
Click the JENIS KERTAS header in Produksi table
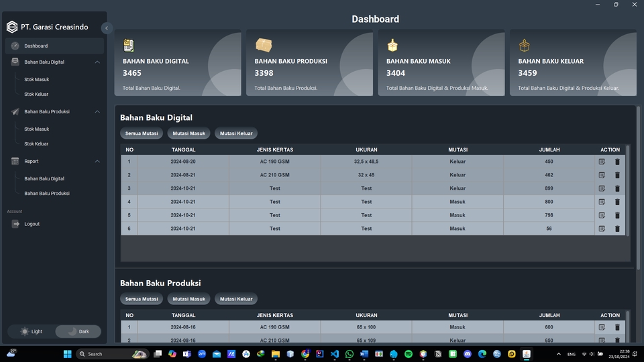coord(275,315)
